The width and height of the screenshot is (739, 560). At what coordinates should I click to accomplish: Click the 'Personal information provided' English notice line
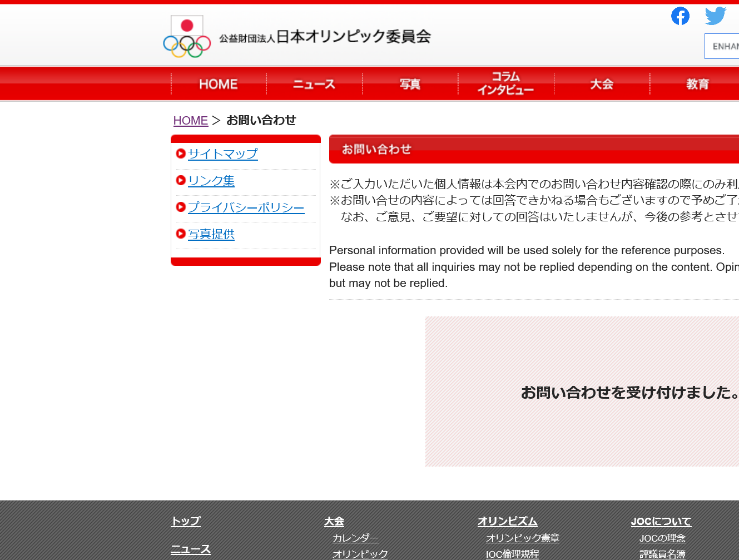coord(527,250)
